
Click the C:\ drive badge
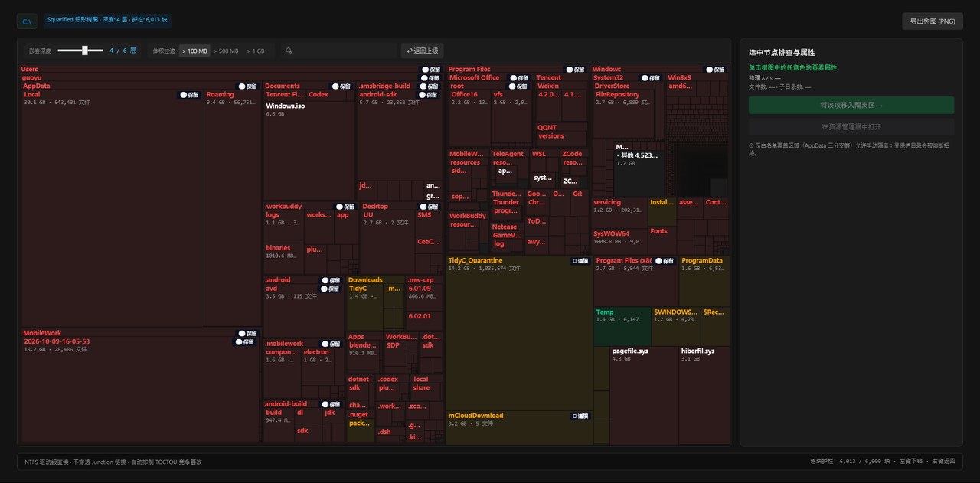pyautogui.click(x=27, y=21)
